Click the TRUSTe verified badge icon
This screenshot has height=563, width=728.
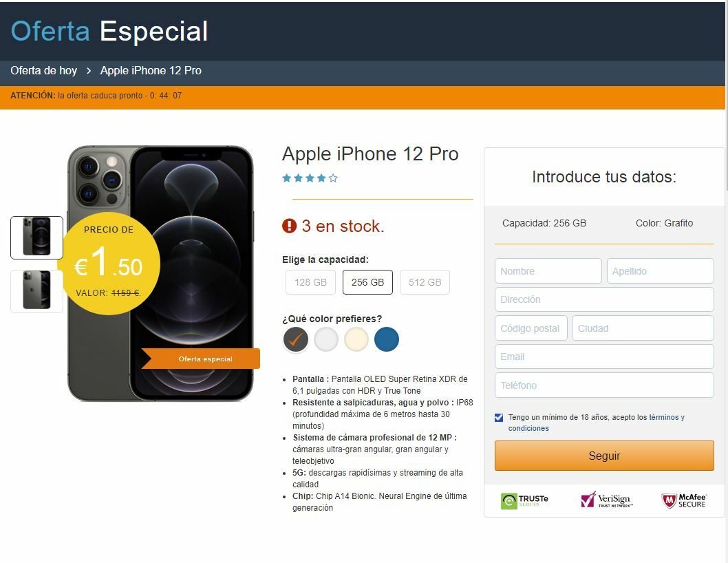point(524,501)
